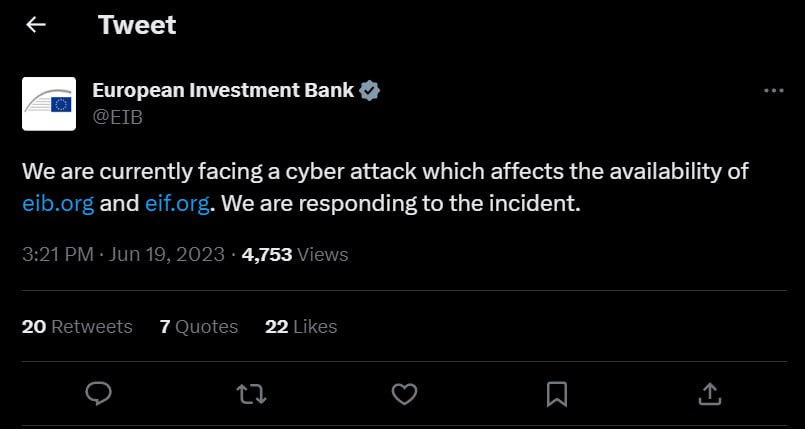View the 7 Quotes list
This screenshot has height=429, width=805.
pos(199,326)
